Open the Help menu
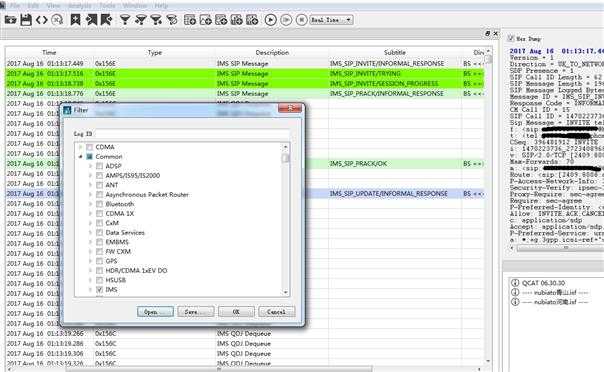 point(161,5)
